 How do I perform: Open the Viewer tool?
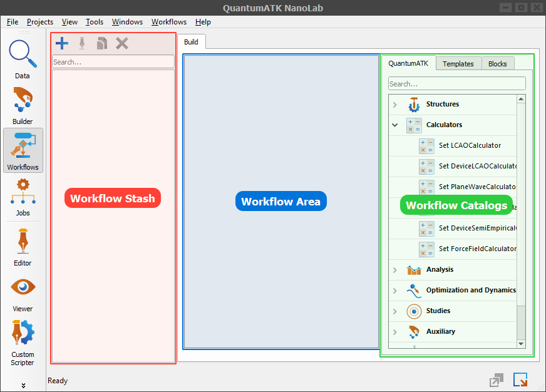(x=23, y=294)
